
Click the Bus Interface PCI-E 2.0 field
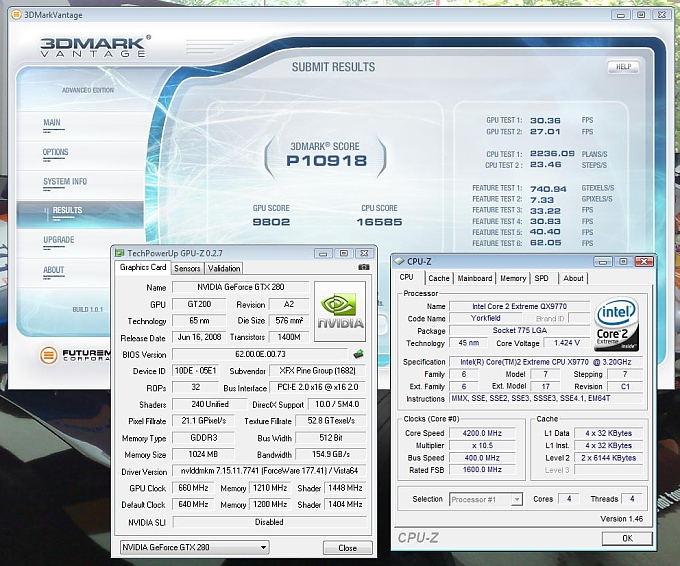318,387
